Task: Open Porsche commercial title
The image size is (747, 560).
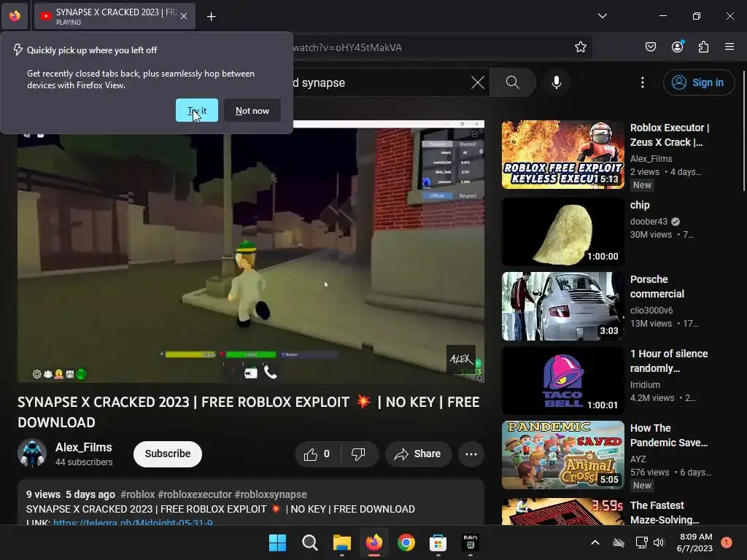Action: pos(657,287)
